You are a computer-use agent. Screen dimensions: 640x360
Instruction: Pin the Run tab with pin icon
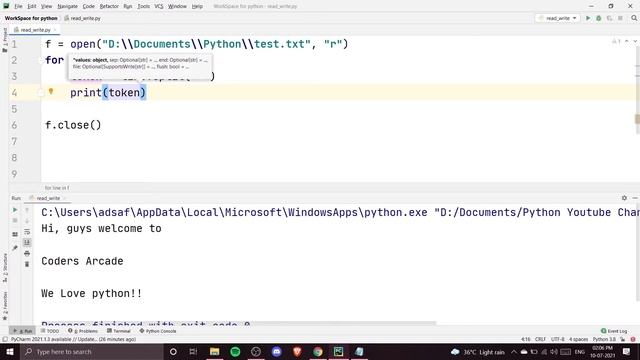15,248
